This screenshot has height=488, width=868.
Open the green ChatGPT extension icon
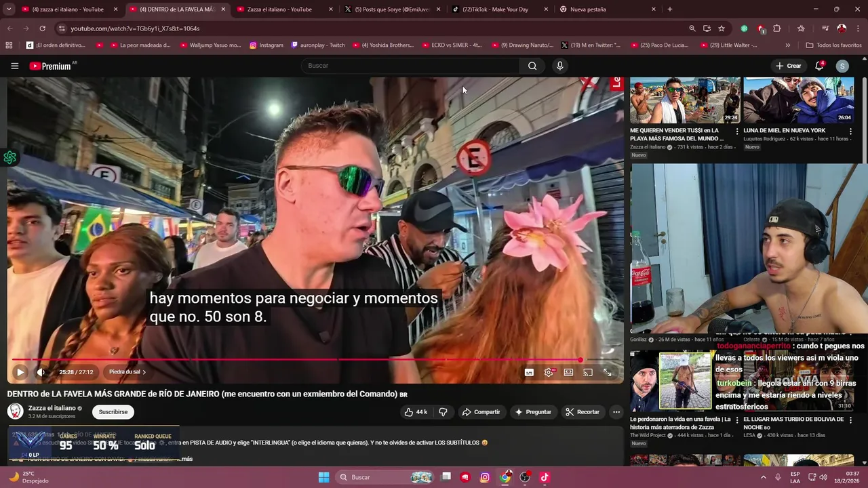[744, 28]
